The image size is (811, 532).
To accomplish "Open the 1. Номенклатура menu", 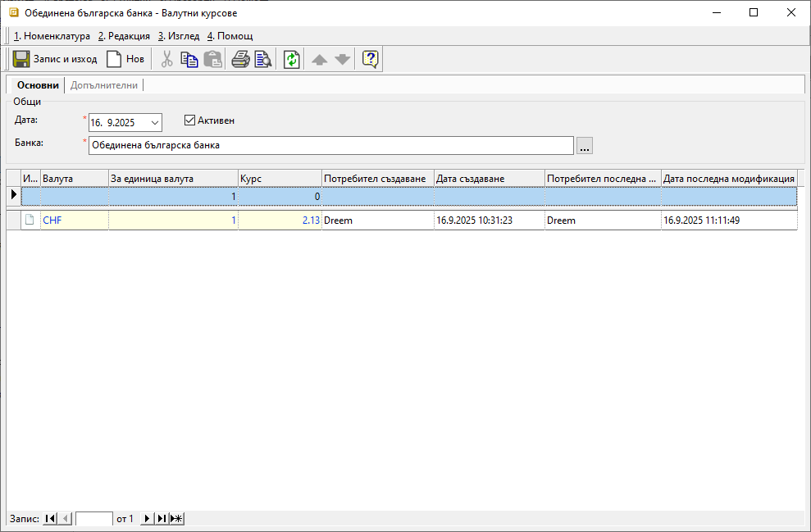I will 52,36.
